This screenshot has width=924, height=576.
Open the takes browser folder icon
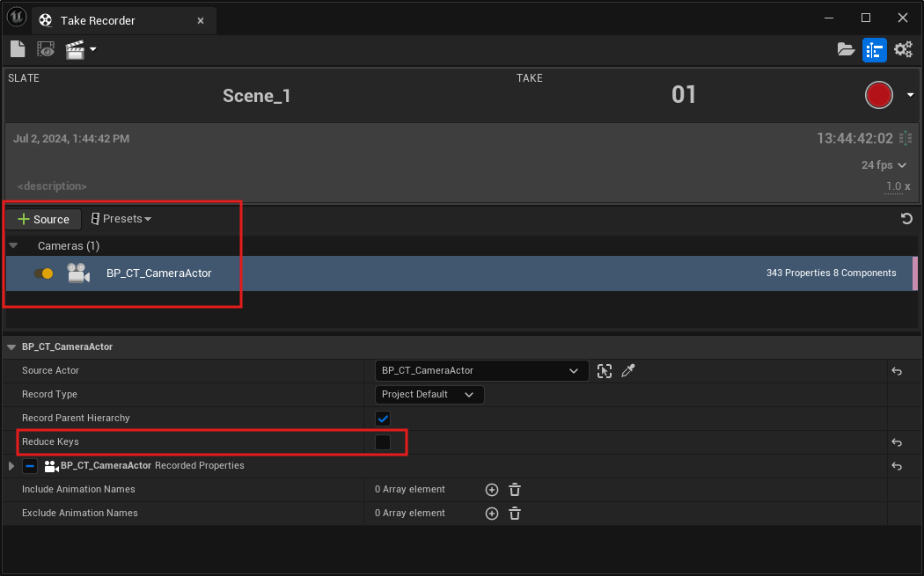click(x=846, y=49)
